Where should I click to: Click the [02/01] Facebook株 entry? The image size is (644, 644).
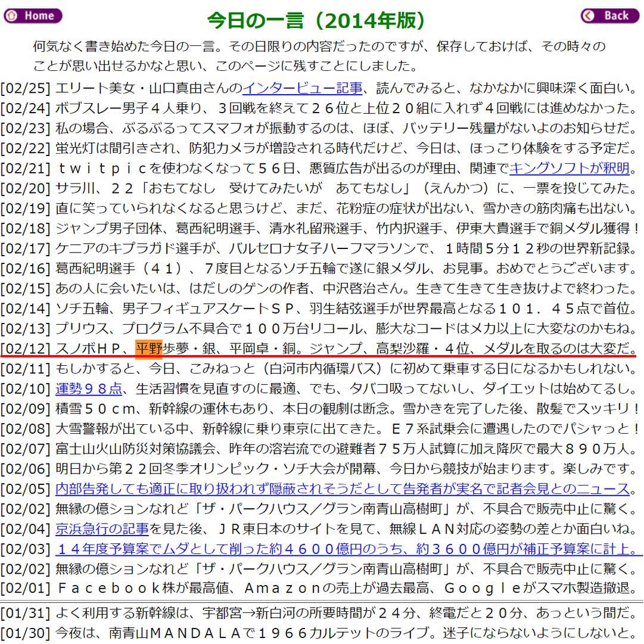click(x=319, y=588)
